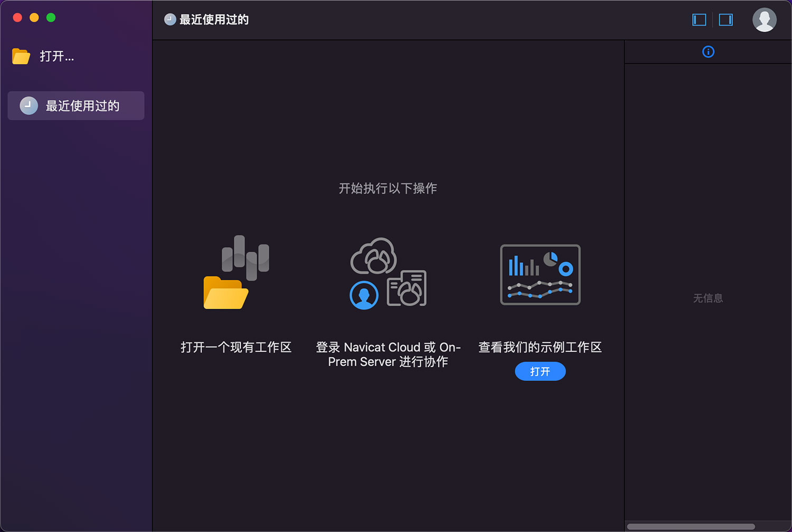Image resolution: width=792 pixels, height=532 pixels.
Task: Click the 打开... text in the sidebar
Action: point(57,56)
